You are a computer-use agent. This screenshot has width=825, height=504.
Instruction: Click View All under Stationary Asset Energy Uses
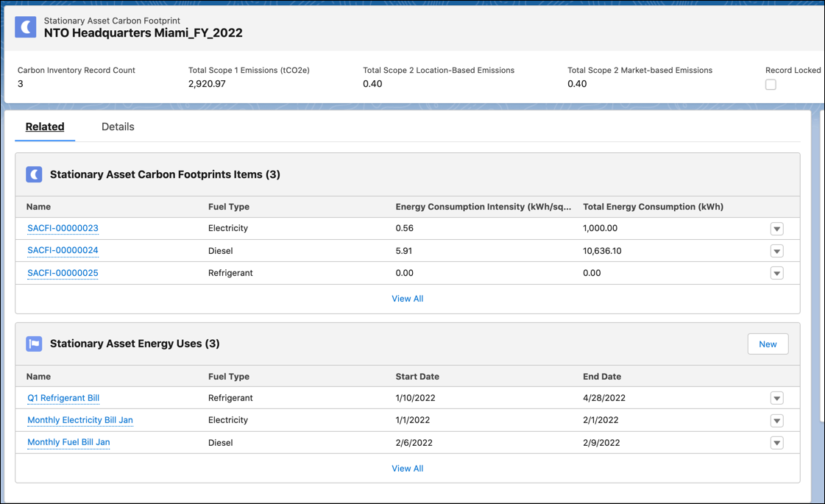pyautogui.click(x=407, y=468)
